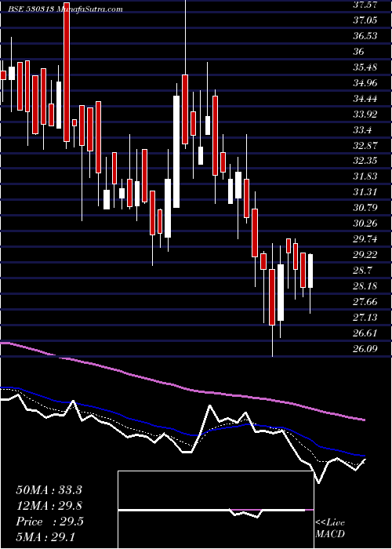Select the 28.7 price axis value
The height and width of the screenshot is (549, 392).
tap(362, 271)
